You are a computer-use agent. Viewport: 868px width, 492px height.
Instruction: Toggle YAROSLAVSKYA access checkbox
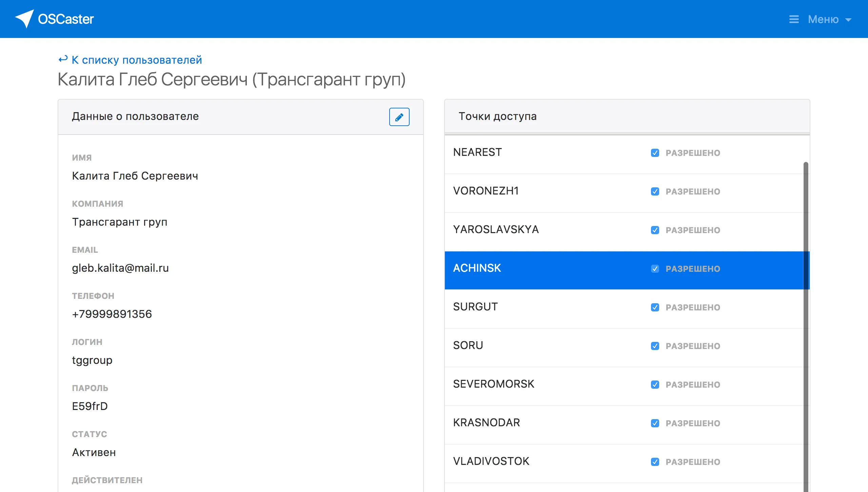coord(655,230)
